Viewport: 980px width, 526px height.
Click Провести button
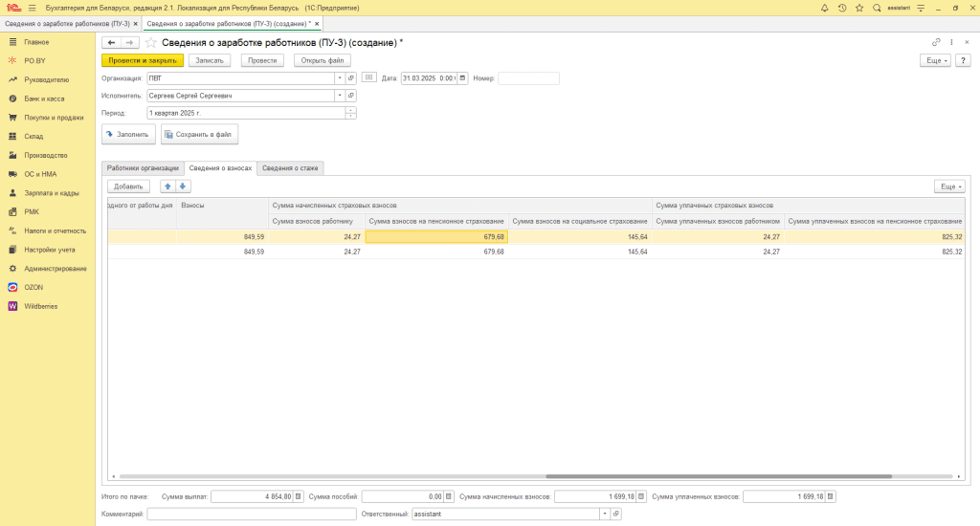(x=262, y=60)
